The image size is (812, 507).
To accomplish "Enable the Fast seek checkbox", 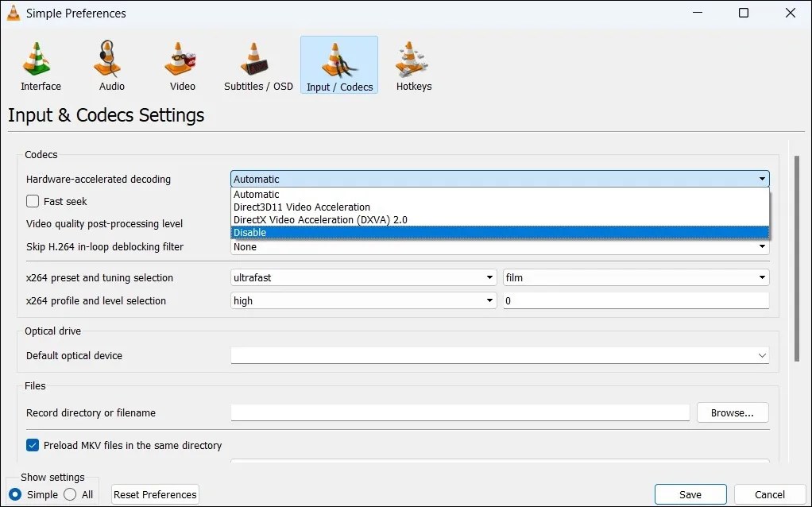I will 32,201.
